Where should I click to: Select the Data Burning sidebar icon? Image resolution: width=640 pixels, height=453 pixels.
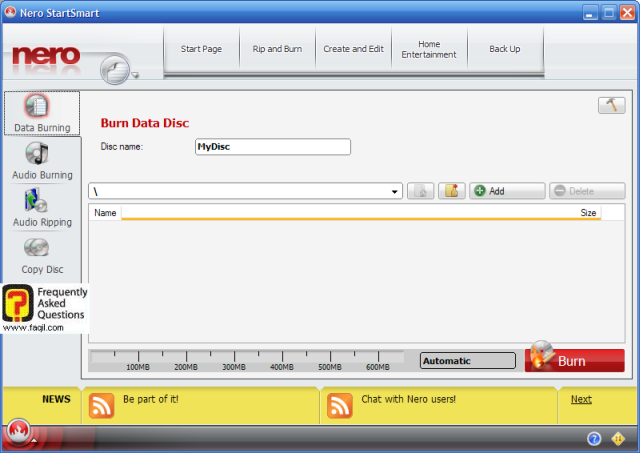pos(42,113)
